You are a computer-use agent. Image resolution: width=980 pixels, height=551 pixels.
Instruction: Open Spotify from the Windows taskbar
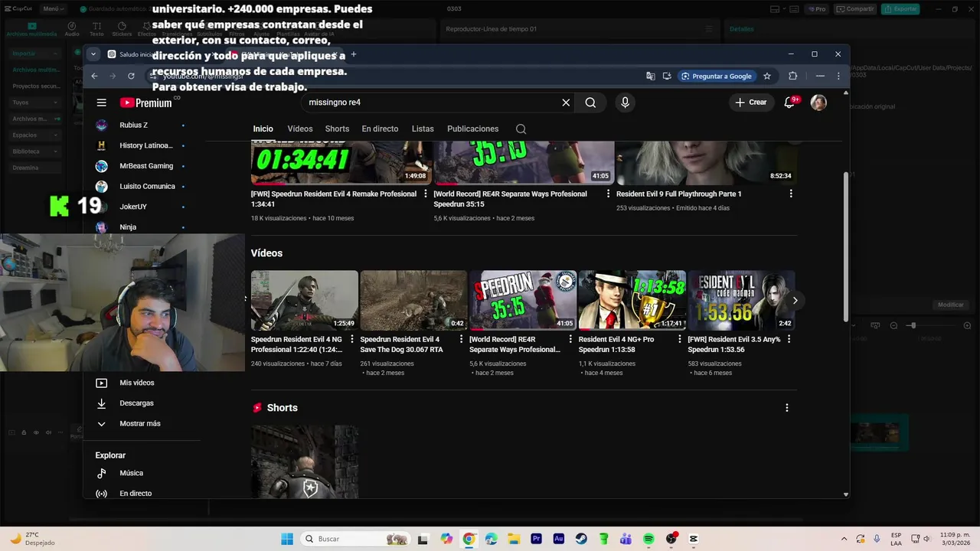coord(648,539)
